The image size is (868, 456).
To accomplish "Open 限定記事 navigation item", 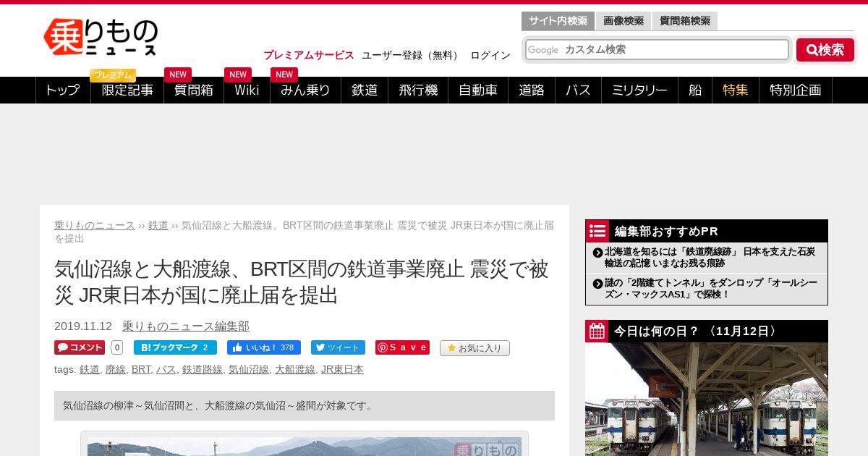I will pos(127,90).
